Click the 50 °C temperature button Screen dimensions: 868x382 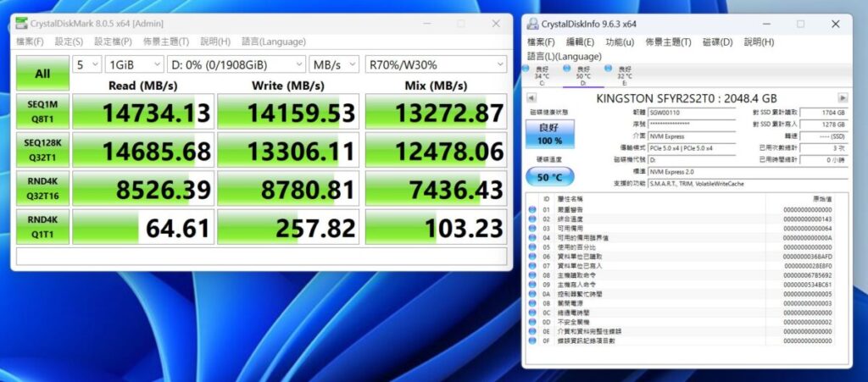tap(549, 177)
